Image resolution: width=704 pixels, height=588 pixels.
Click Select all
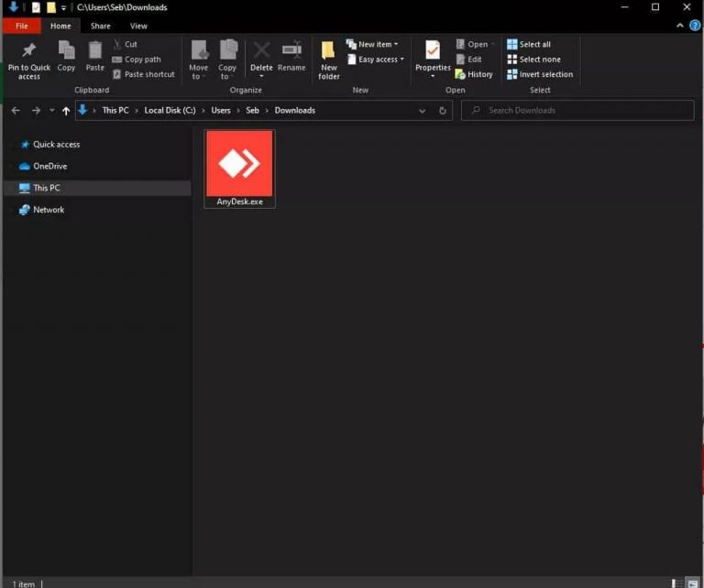pos(529,44)
